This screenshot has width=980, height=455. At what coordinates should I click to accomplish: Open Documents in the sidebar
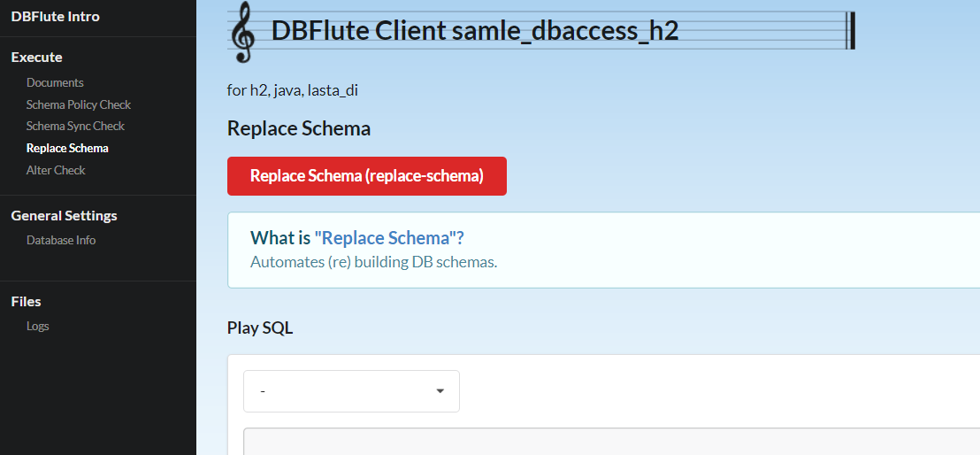[x=55, y=82]
